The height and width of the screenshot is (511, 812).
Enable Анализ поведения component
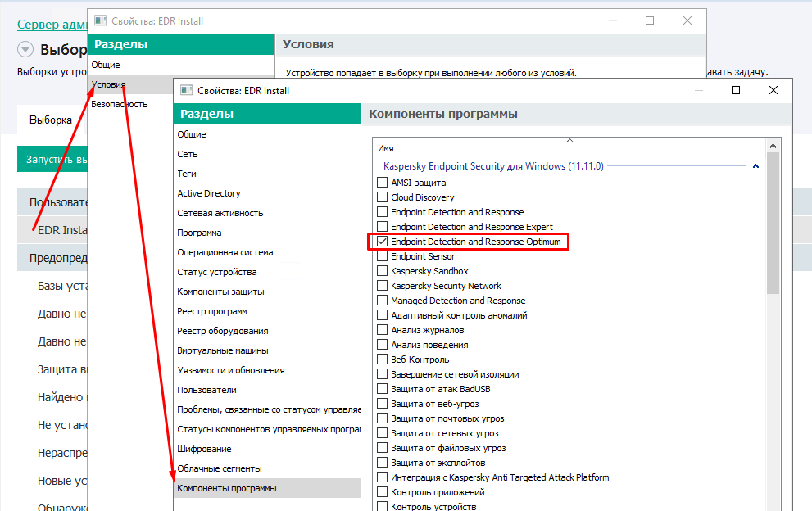(382, 345)
